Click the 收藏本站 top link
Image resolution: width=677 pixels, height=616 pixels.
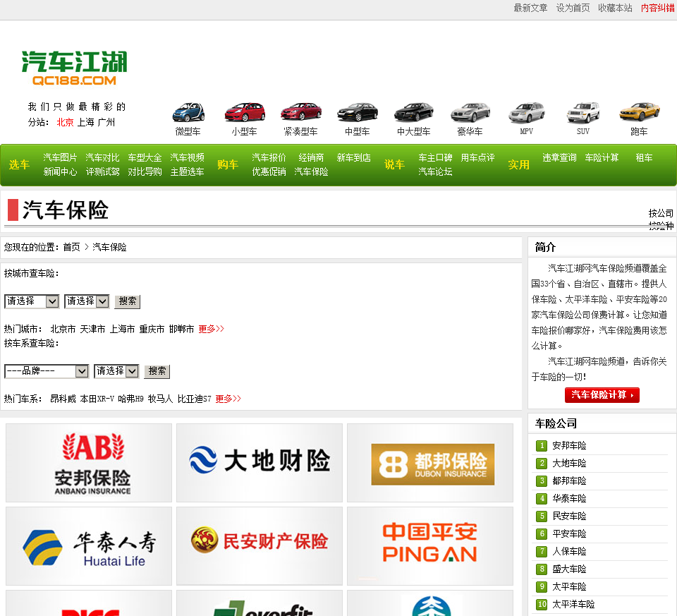(x=615, y=8)
